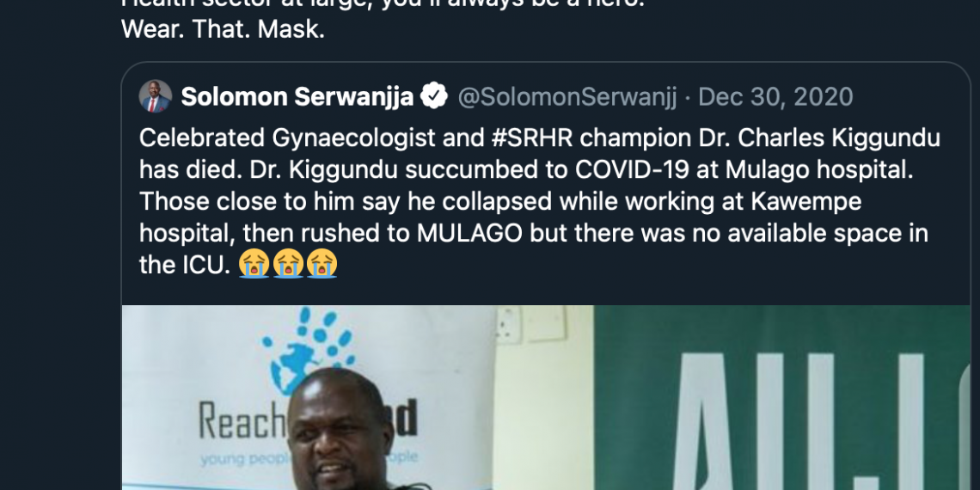Open the @SolomonSerwanjj handle
The image size is (980, 490).
pos(567,96)
